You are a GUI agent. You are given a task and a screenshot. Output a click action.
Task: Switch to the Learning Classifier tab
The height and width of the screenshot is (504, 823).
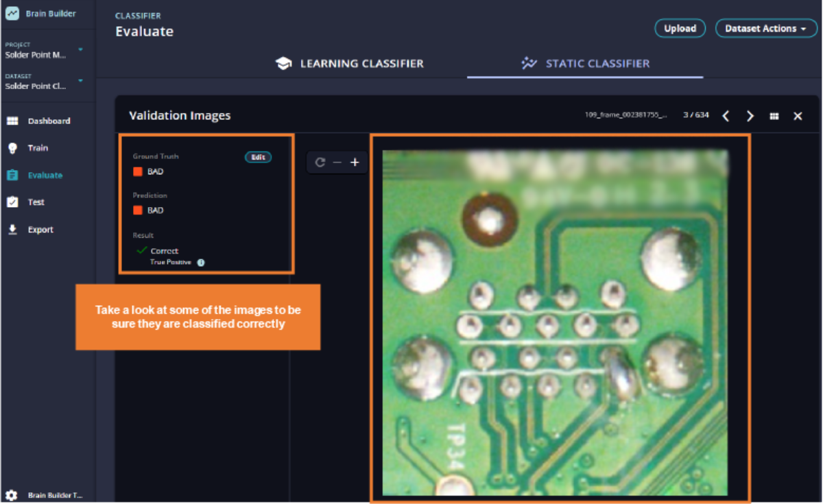tap(349, 63)
